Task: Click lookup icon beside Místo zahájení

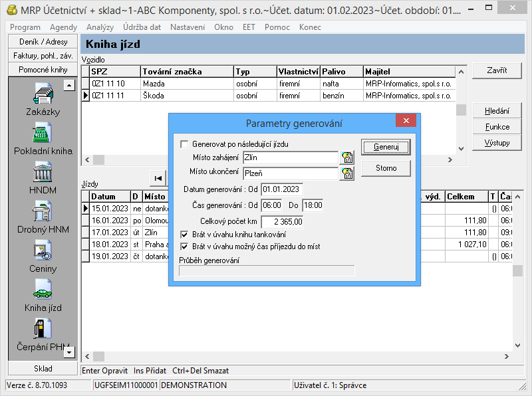Action: (x=346, y=158)
